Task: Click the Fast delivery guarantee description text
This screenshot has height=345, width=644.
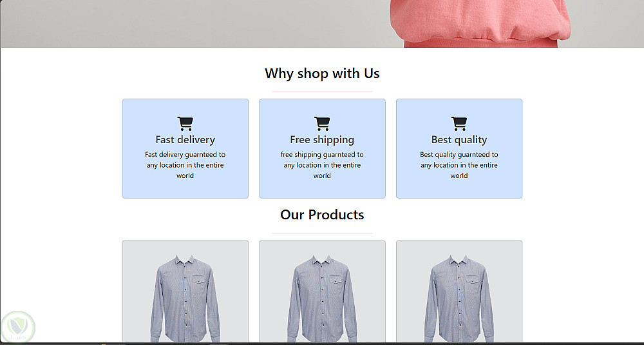Action: [185, 165]
